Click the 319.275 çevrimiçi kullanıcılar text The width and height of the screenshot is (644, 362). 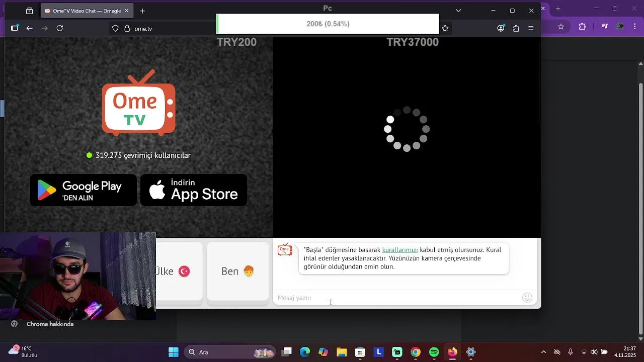coord(143,155)
